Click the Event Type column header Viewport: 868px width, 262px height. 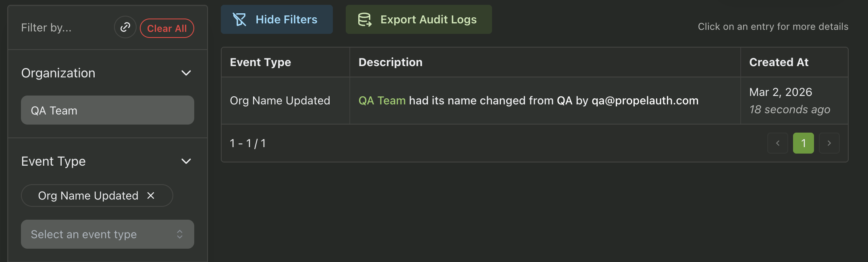[260, 62]
